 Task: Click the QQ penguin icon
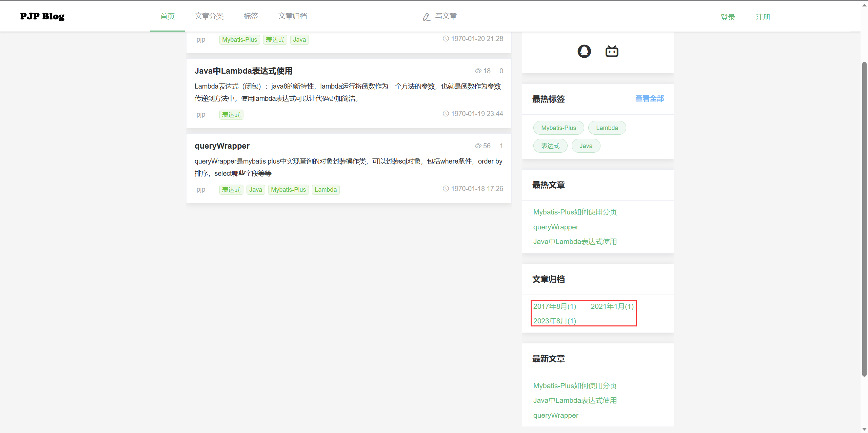(x=584, y=51)
